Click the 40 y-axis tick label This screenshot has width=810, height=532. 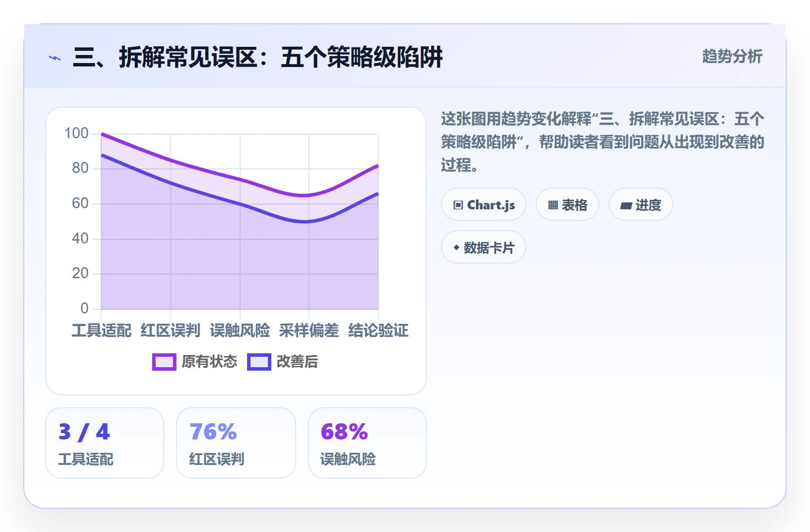tap(80, 239)
